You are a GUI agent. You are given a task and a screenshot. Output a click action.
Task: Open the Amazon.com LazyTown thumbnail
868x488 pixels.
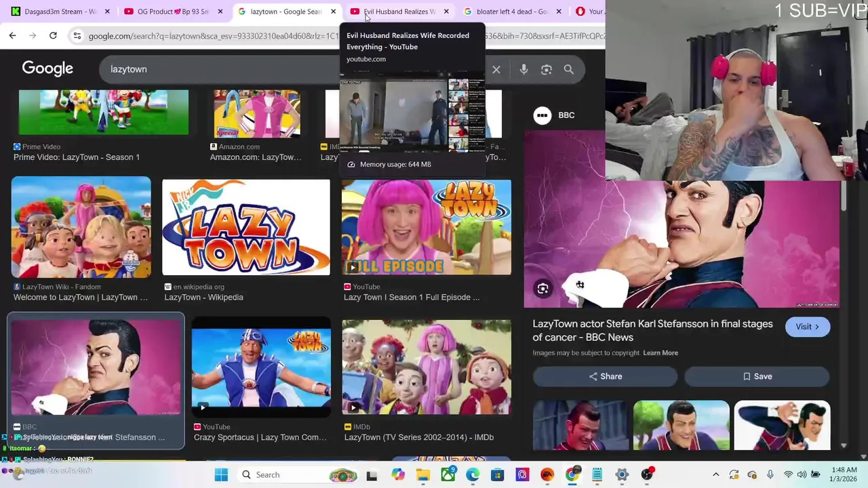click(x=257, y=113)
